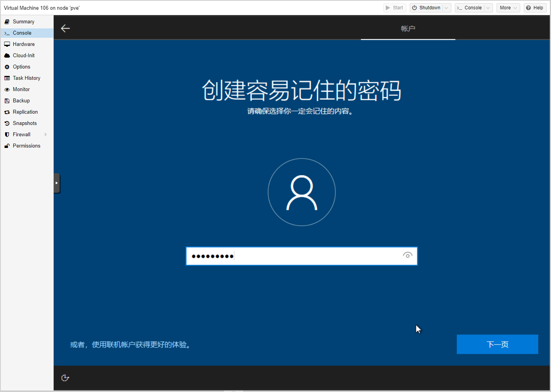The height and width of the screenshot is (392, 551).
Task: Expand the Firewall submenu arrow
Action: pyautogui.click(x=46, y=135)
